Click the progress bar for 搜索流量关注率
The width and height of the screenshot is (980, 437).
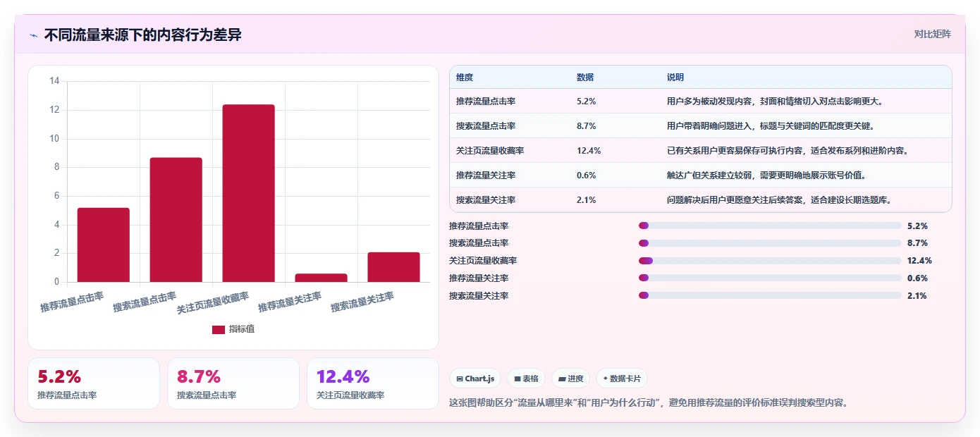pyautogui.click(x=770, y=295)
